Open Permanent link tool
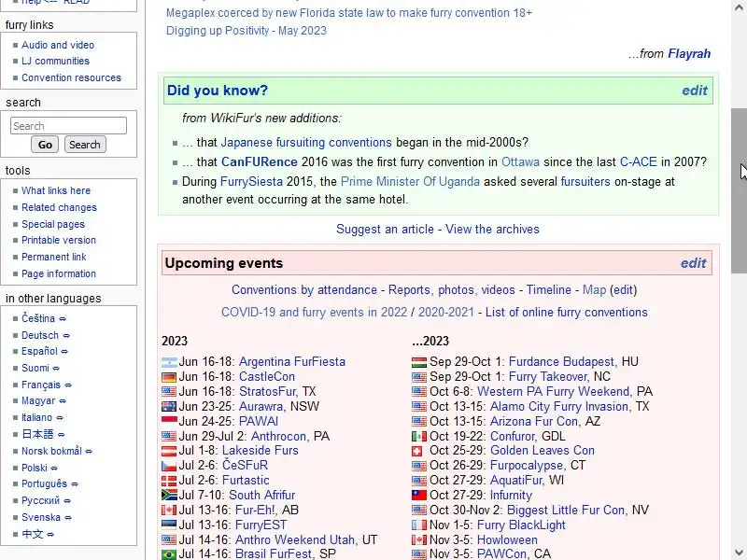The height and width of the screenshot is (560, 747). (54, 257)
